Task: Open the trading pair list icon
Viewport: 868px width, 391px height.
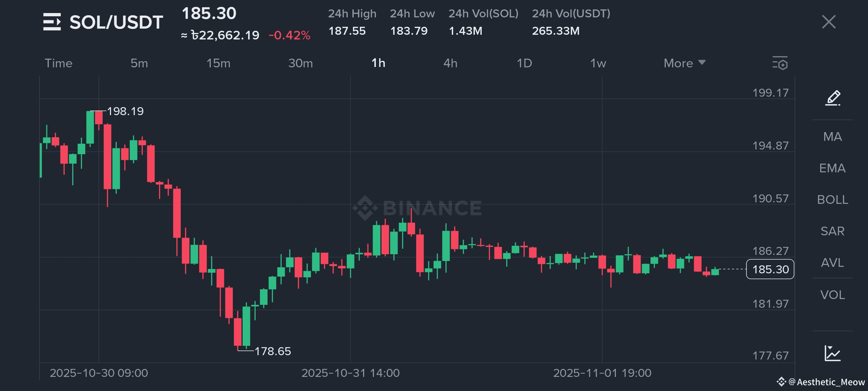Action: (x=52, y=22)
